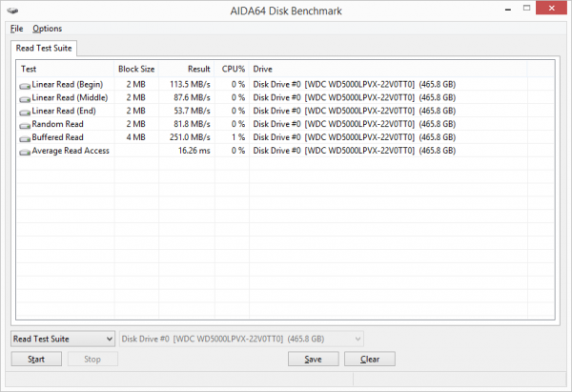Screen dimensions: 572x392
Task: Click the disk icon beside Linear Read (End)
Action: coord(25,112)
